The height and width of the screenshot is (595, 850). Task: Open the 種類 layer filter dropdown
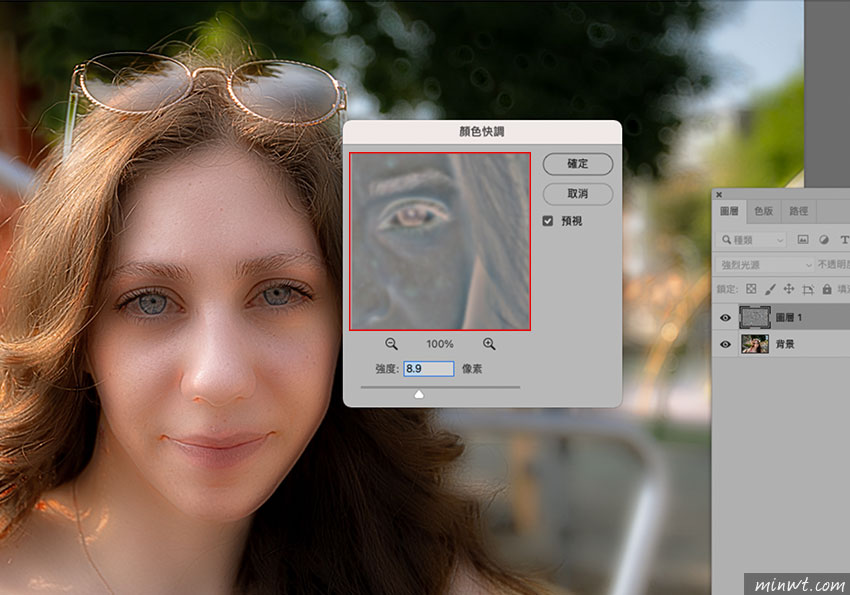pos(752,240)
